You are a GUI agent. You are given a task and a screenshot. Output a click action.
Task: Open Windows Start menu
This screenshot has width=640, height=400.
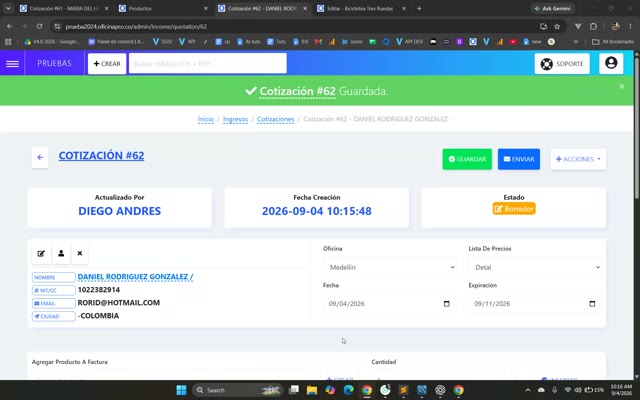click(x=182, y=390)
